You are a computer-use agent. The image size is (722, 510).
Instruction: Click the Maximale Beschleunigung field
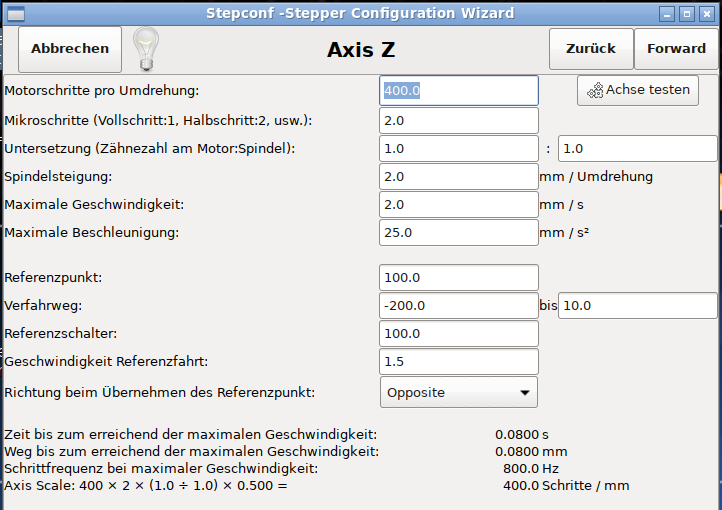tap(459, 232)
